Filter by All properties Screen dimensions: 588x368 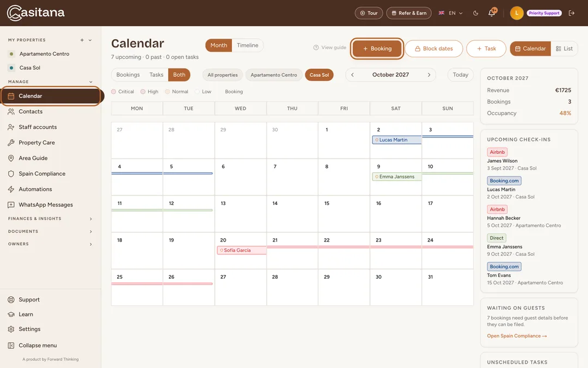(223, 75)
